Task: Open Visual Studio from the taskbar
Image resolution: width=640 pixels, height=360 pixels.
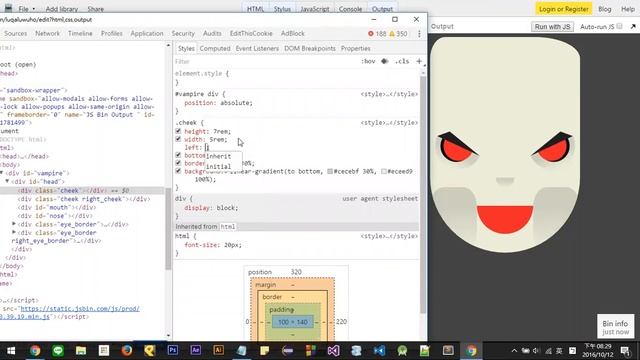Action: coord(333,351)
